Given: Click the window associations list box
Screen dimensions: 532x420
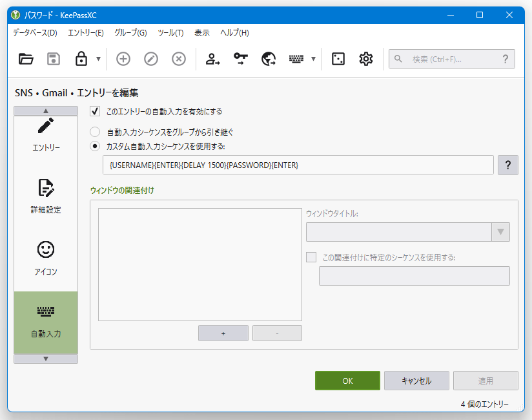Looking at the screenshot, I should point(200,264).
